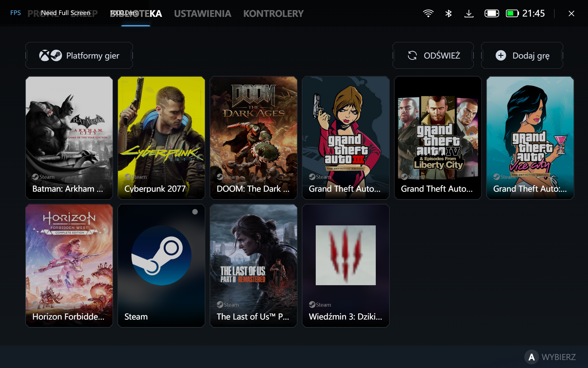Click Steam badge on Batman card
588x368 pixels.
pyautogui.click(x=43, y=177)
